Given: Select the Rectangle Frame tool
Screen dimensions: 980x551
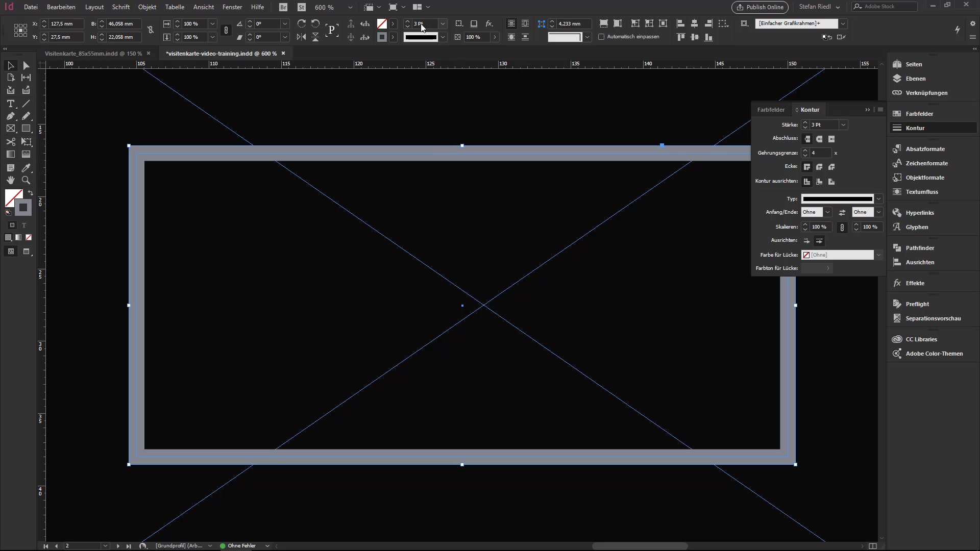Looking at the screenshot, I should coord(11,129).
